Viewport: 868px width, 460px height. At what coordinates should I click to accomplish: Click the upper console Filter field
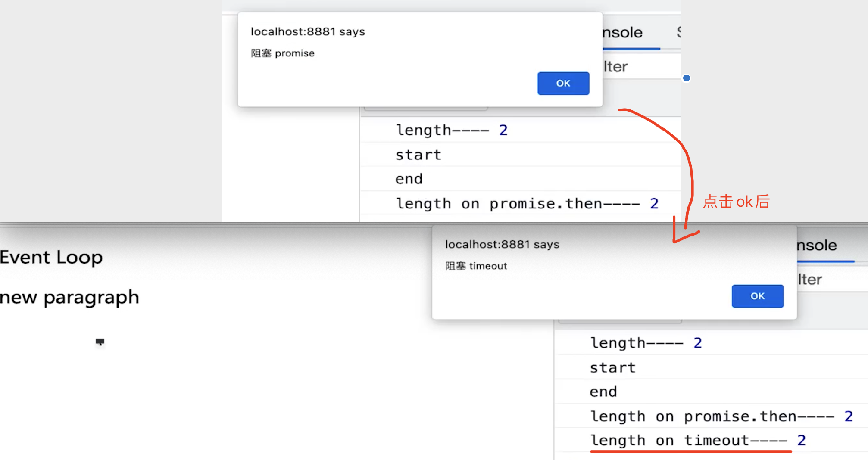point(638,67)
